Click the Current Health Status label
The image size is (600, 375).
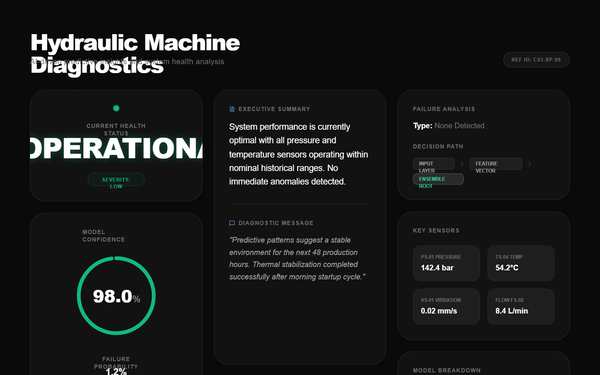[x=116, y=129]
